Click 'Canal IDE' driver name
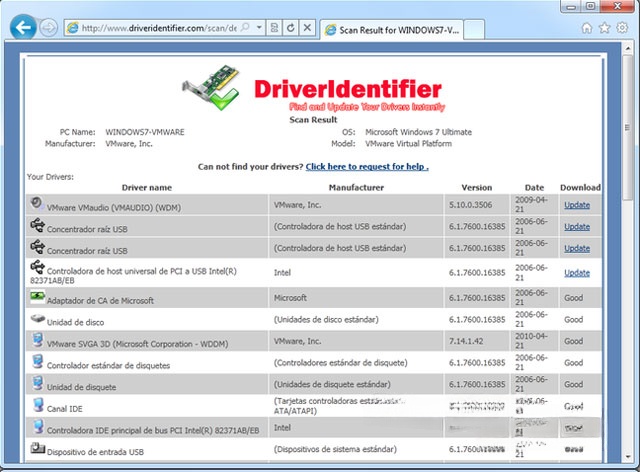This screenshot has width=640, height=472. pyautogui.click(x=64, y=409)
